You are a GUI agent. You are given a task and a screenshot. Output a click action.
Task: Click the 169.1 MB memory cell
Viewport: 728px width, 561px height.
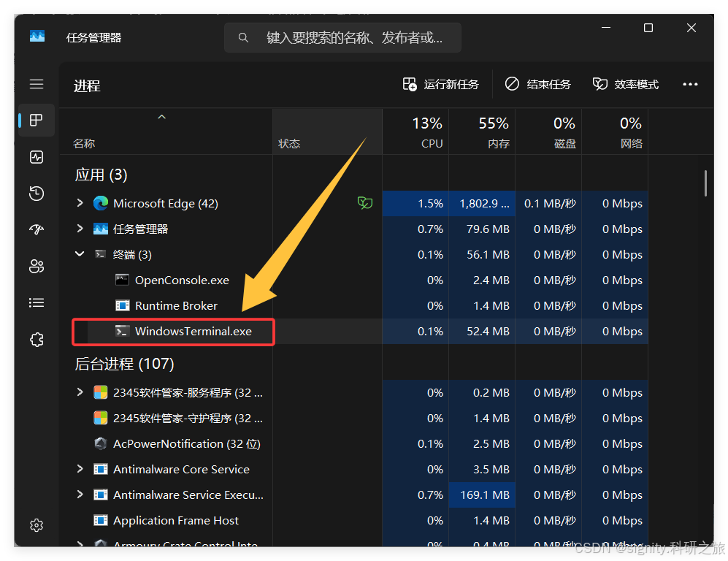pos(482,495)
